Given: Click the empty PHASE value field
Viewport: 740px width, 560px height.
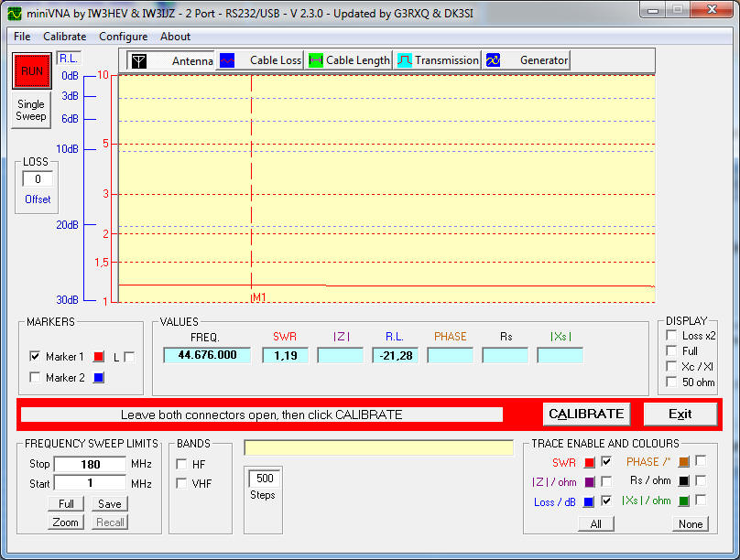Looking at the screenshot, I should click(x=451, y=355).
